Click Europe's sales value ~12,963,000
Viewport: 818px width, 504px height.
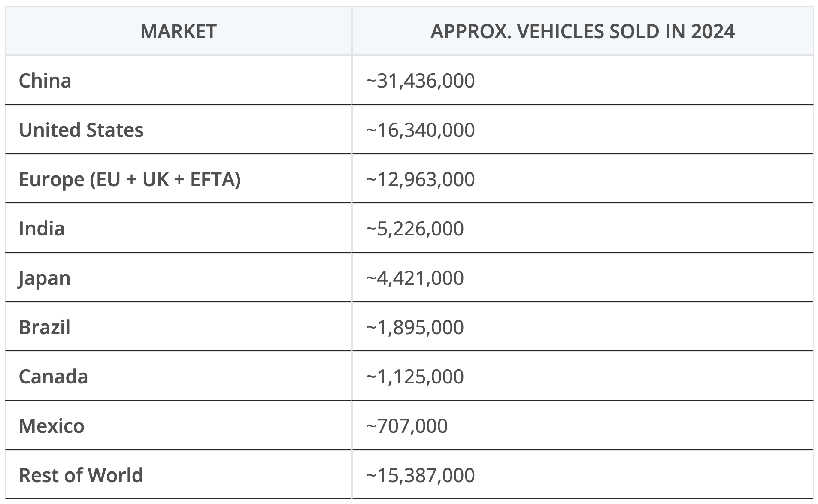(420, 179)
